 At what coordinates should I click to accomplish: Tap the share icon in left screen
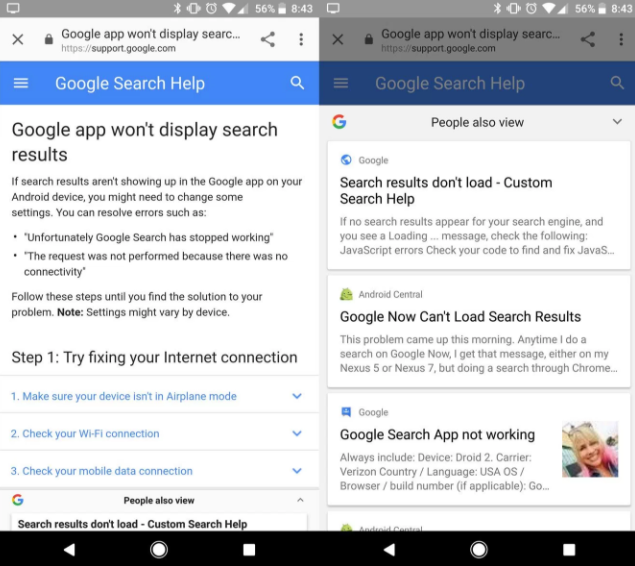[x=268, y=39]
